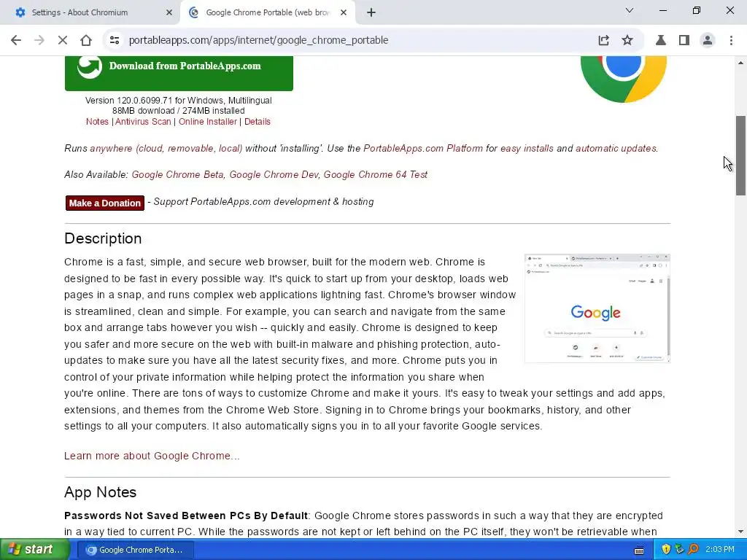The height and width of the screenshot is (560, 747).
Task: Click the magnifier tray icon
Action: tap(693, 550)
